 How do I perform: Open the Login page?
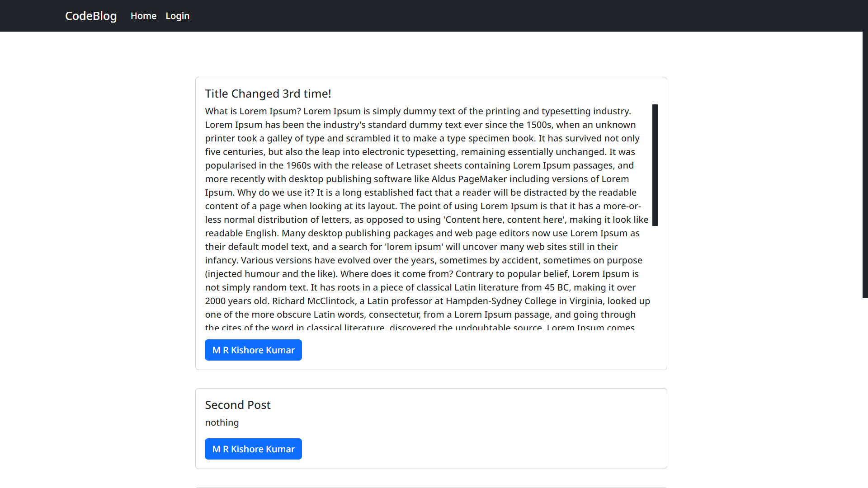click(x=177, y=16)
